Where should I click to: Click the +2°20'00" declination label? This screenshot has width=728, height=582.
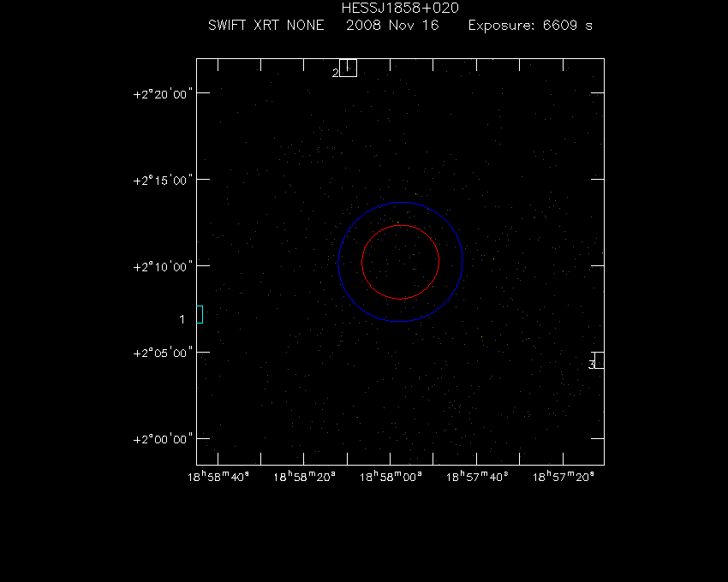(x=163, y=94)
